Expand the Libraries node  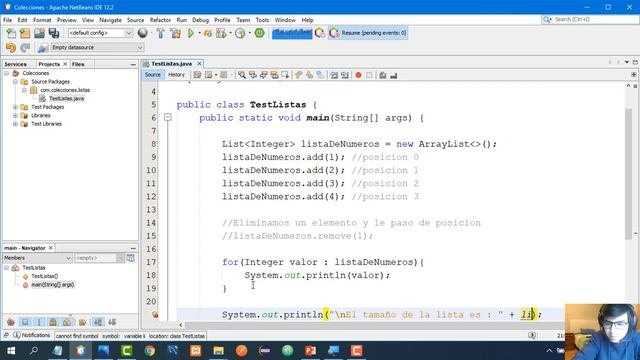[15, 116]
